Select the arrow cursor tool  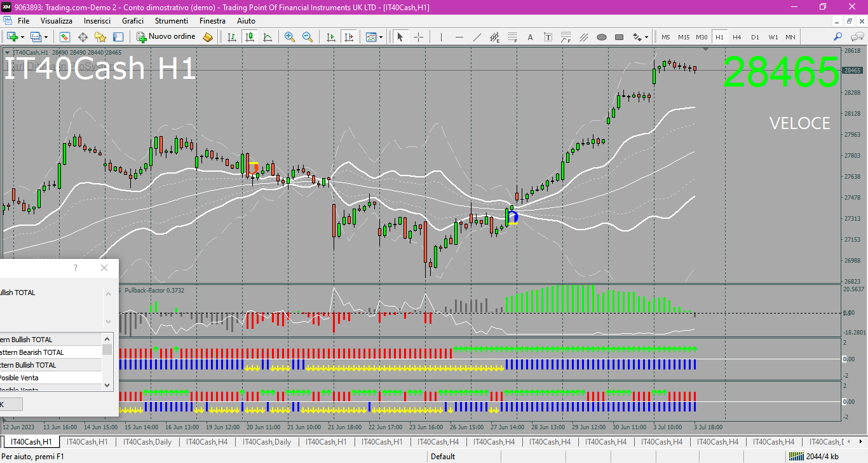(x=400, y=37)
